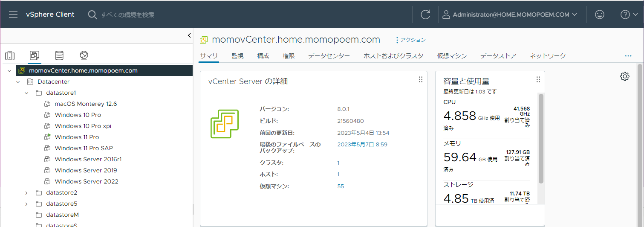
Task: Open the サマリ tab
Action: pyautogui.click(x=209, y=56)
